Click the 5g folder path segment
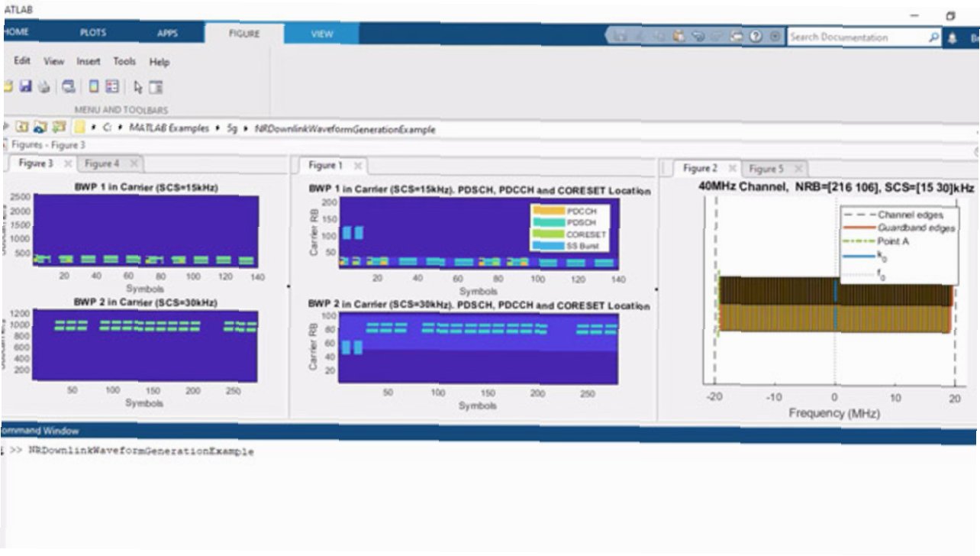 [x=232, y=128]
